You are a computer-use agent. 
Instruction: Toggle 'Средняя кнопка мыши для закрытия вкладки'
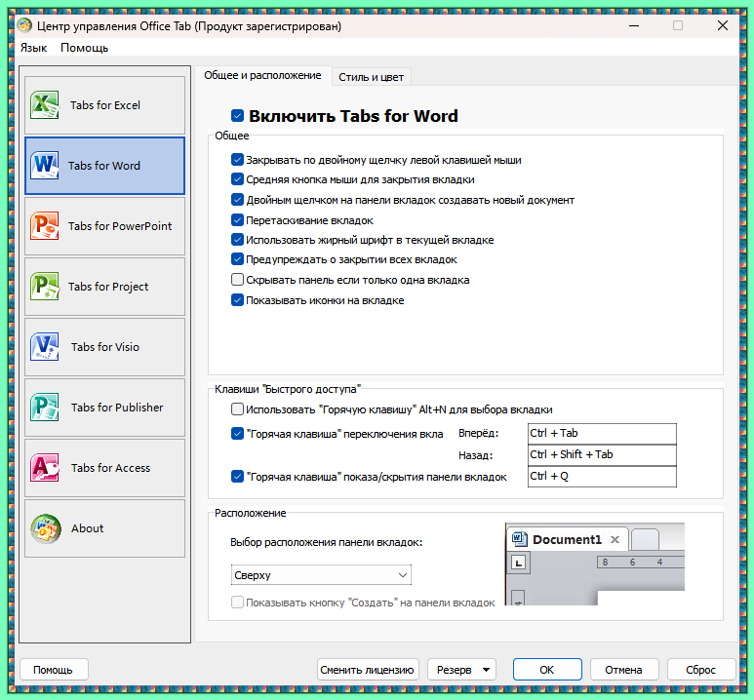click(237, 179)
